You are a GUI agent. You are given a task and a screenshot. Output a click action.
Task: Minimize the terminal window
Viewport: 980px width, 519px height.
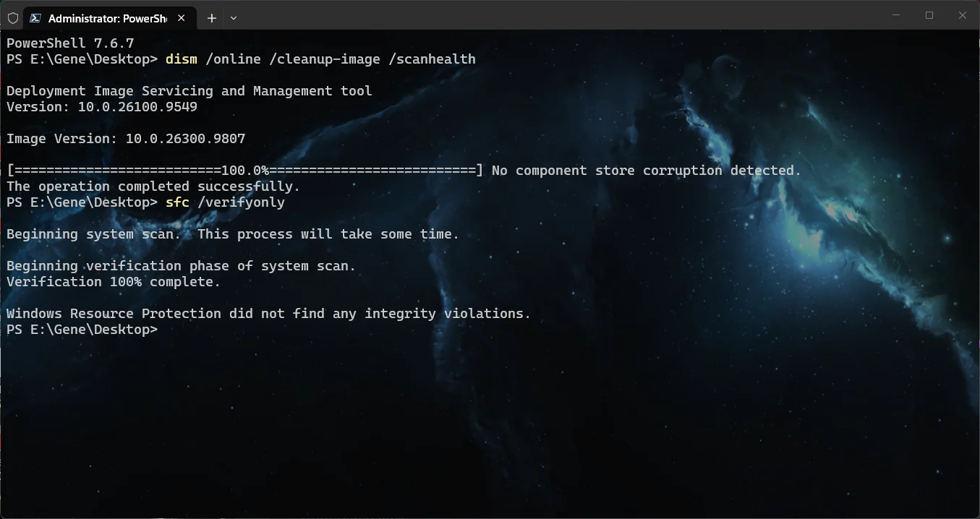[897, 15]
